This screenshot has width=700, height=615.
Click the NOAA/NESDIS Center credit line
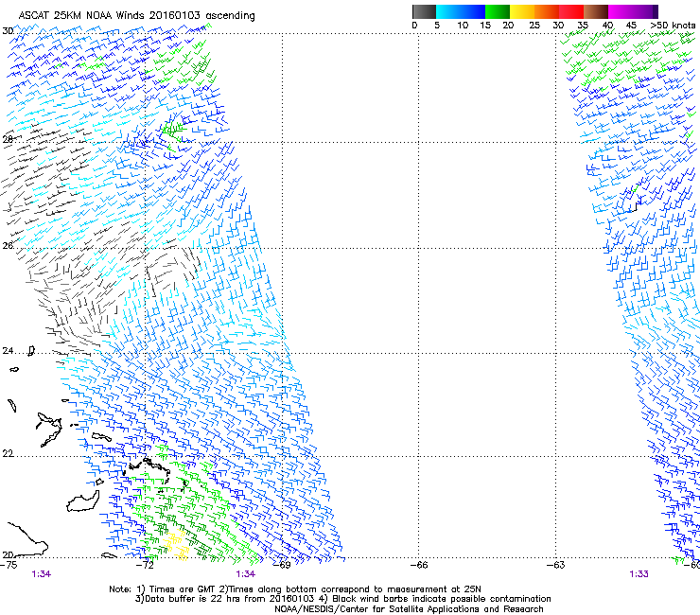click(409, 609)
